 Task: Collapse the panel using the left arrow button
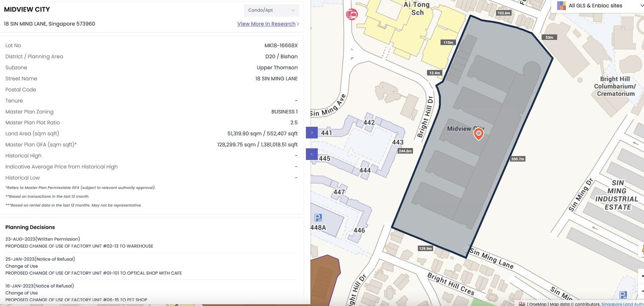coord(311,154)
